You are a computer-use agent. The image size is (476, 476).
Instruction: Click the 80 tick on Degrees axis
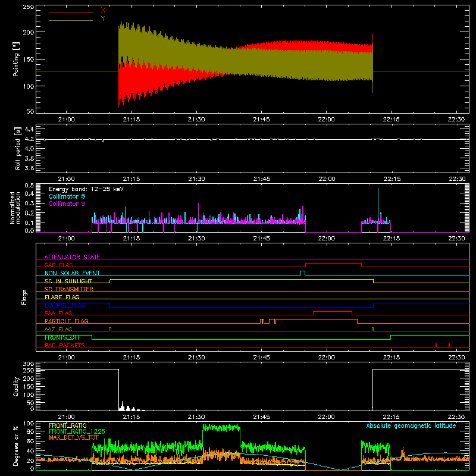point(30,431)
